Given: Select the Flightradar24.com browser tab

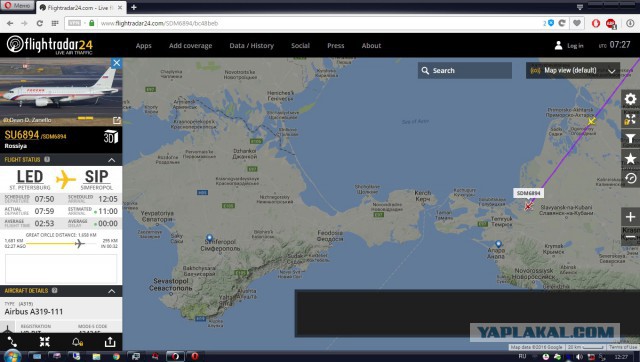Looking at the screenshot, I should [x=81, y=7].
